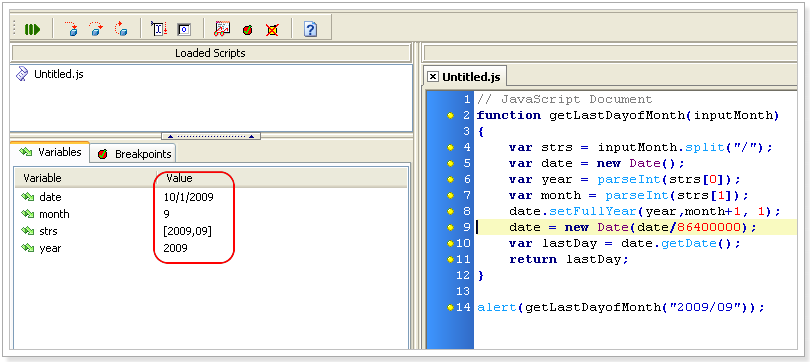Screen dimensions: 812x364
Task: Click 'getLastDayofMonth' in the function declaration
Action: (x=617, y=115)
